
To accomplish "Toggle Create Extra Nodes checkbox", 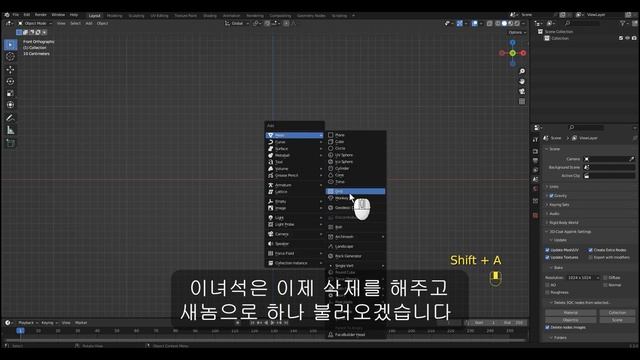I will click(x=590, y=250).
